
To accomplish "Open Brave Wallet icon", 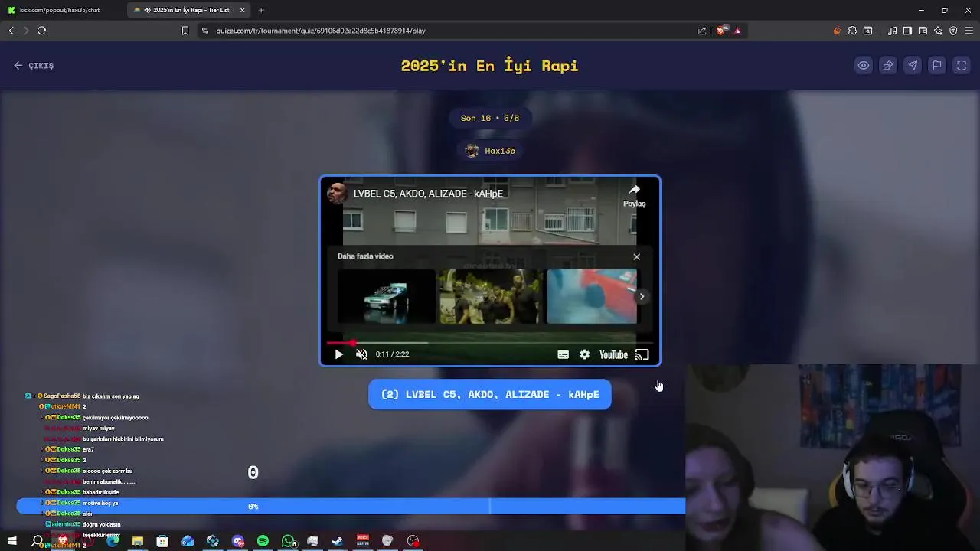I will 923,31.
